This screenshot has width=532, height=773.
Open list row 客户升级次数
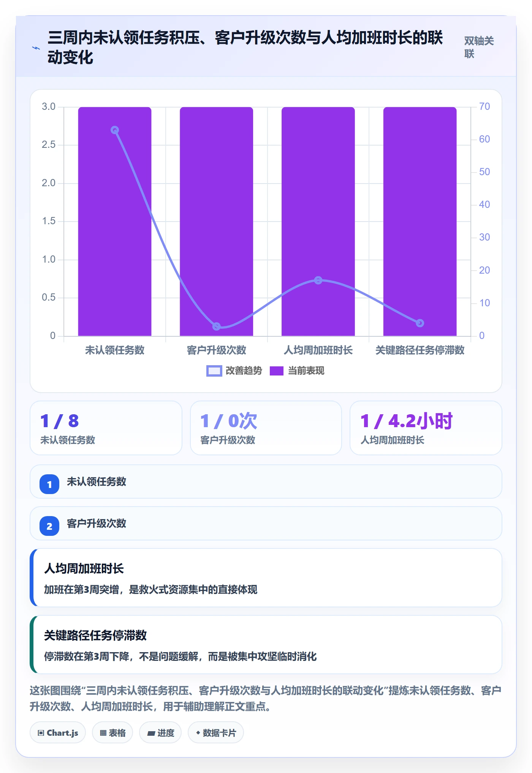(x=266, y=523)
